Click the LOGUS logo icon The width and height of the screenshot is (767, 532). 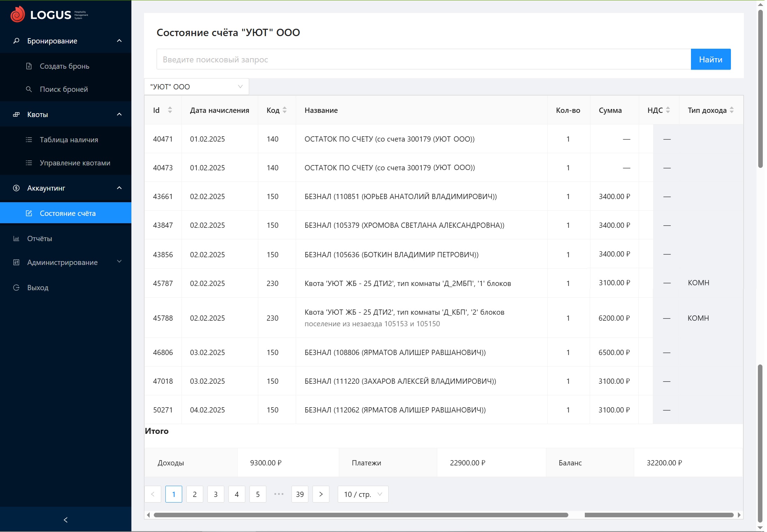[18, 14]
